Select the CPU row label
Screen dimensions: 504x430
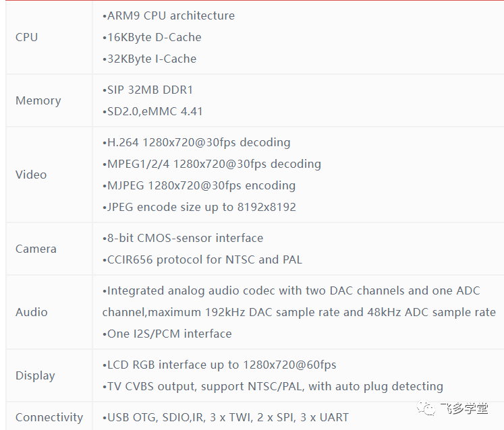pyautogui.click(x=27, y=37)
